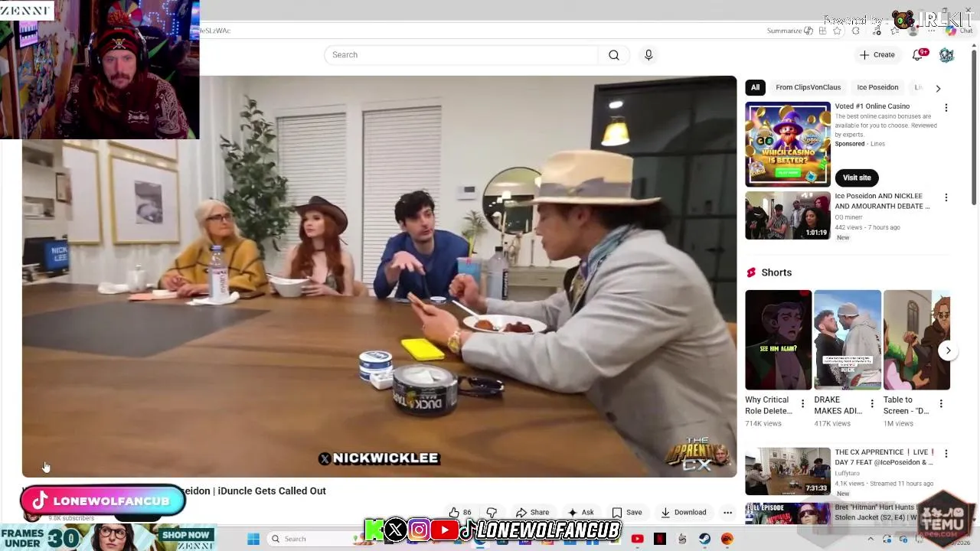Open YouTube app in taskbar

click(x=637, y=539)
